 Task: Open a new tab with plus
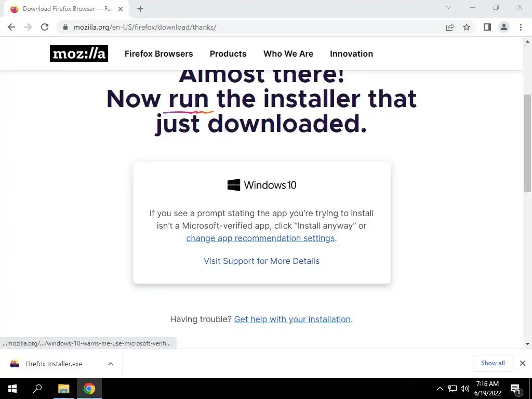[140, 9]
